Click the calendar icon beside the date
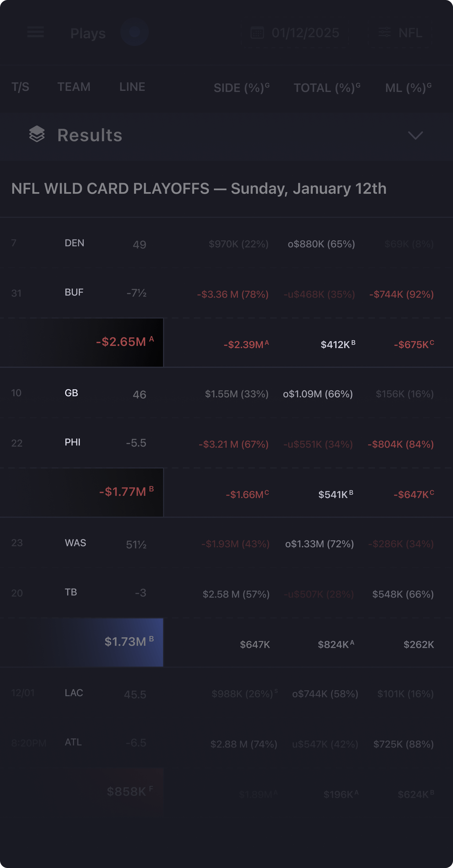 coord(257,33)
